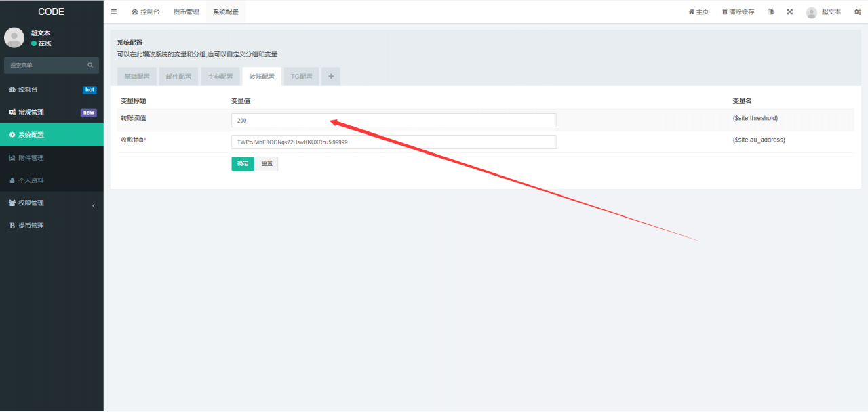
Task: Switch to the 基础配置 tab
Action: pos(137,77)
